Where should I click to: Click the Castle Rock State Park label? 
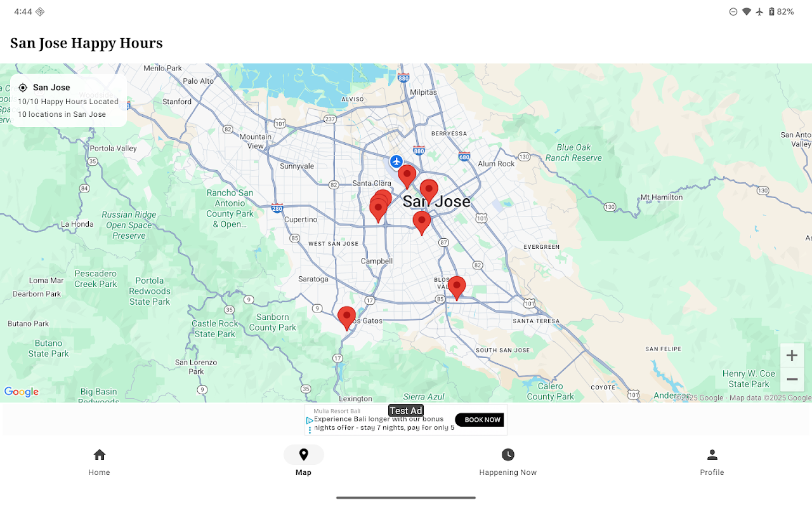click(x=215, y=329)
